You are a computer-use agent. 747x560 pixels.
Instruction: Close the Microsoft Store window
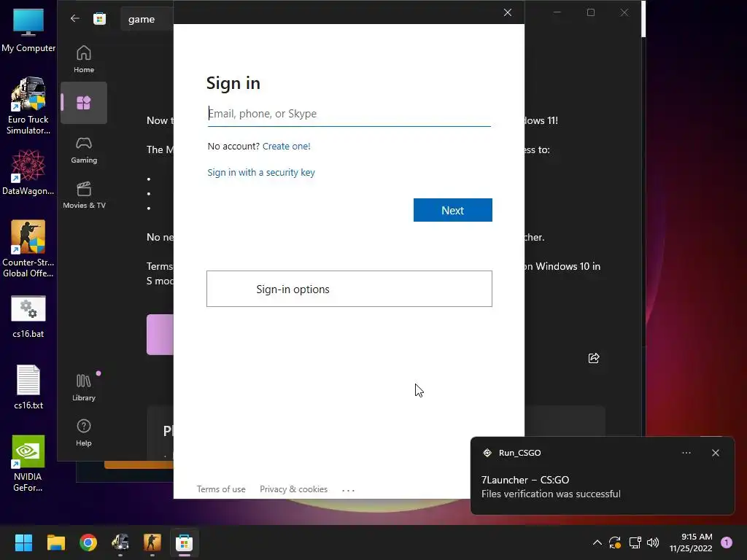[x=624, y=12]
